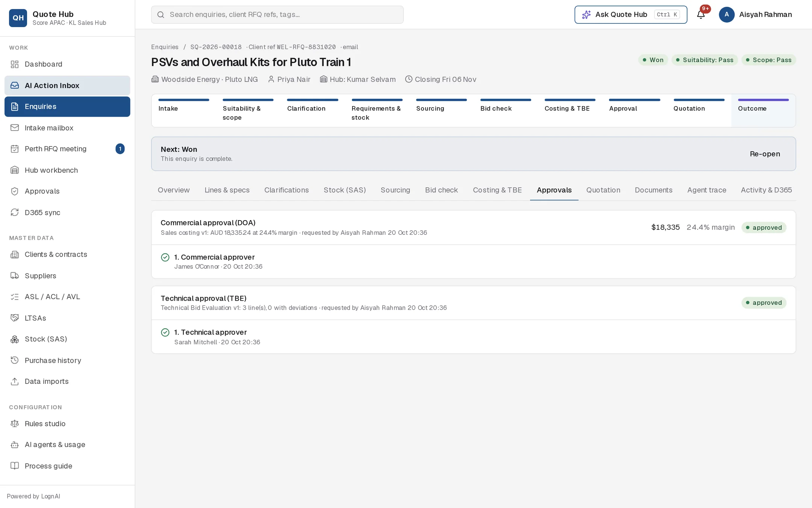812x508 pixels.
Task: Click the Suppliers truck icon
Action: [15, 276]
